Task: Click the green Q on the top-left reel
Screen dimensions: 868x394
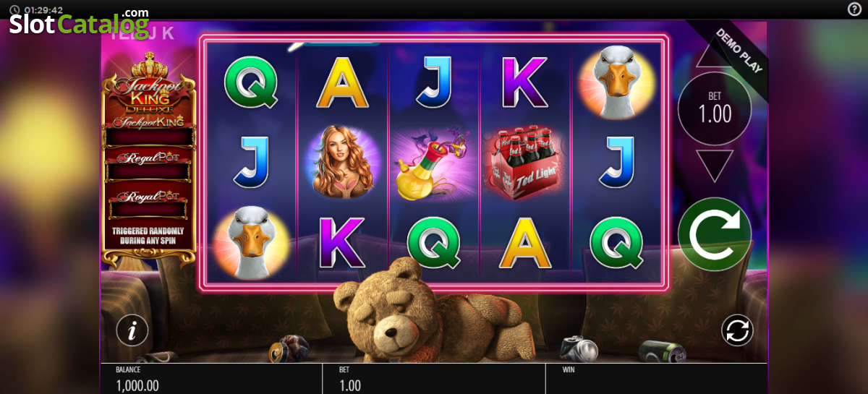Action: (x=250, y=82)
